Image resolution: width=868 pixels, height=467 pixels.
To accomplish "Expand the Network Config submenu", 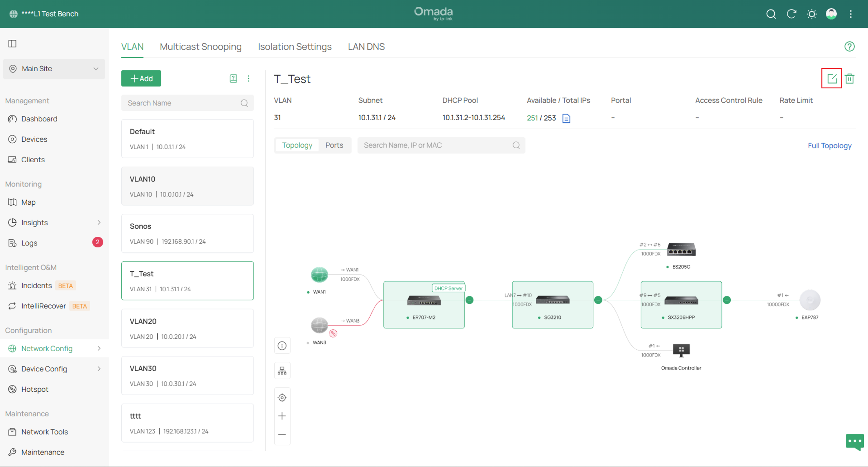I will coord(99,348).
